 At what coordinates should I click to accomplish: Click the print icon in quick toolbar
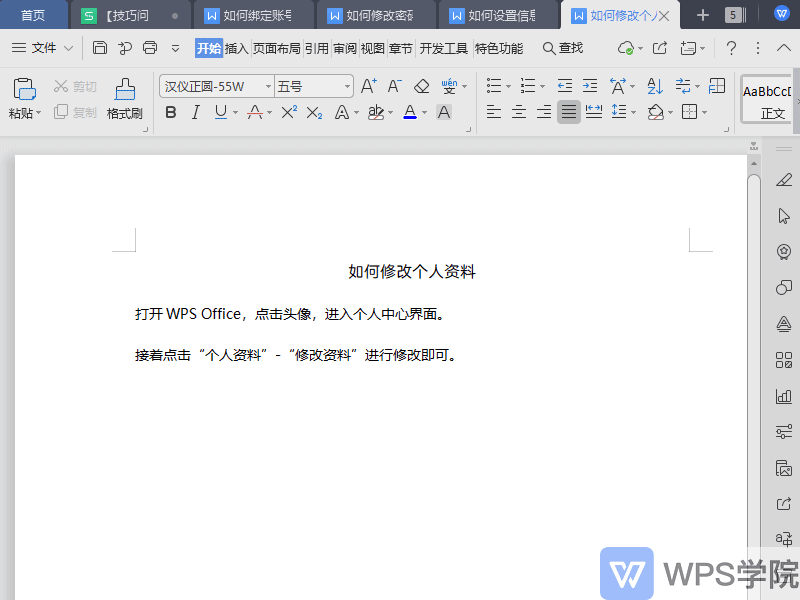click(150, 48)
